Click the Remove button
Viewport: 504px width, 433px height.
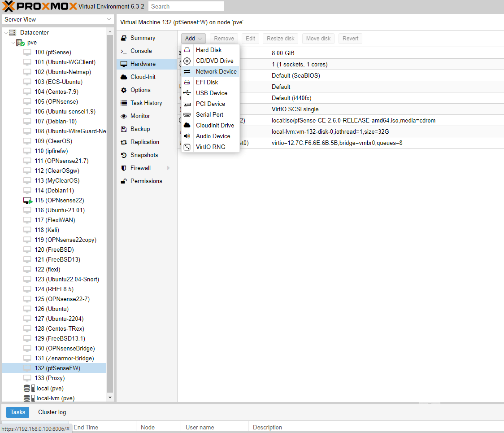tap(224, 39)
